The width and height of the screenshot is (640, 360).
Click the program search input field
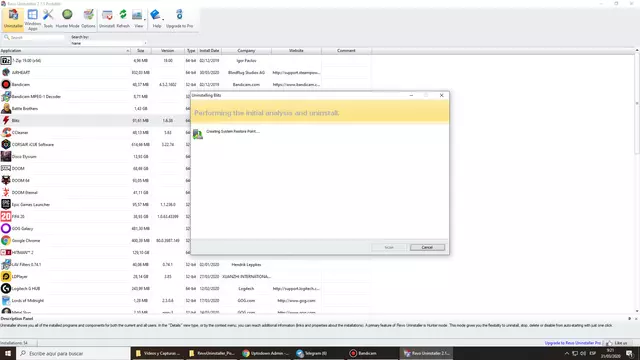point(33,37)
